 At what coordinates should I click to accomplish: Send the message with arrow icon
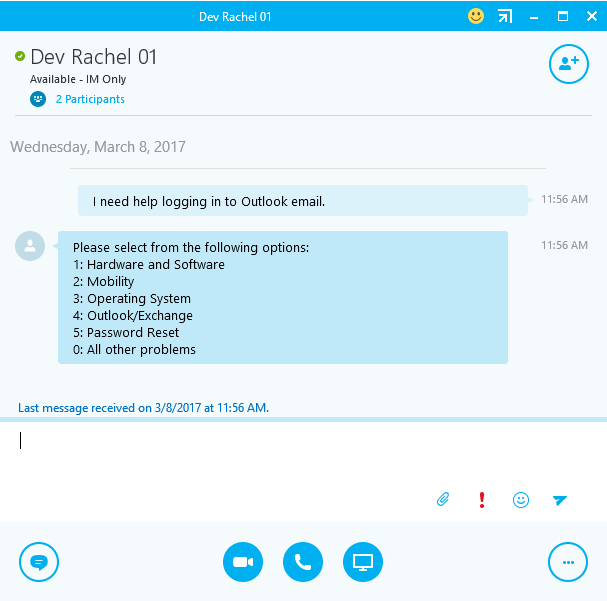tap(559, 500)
